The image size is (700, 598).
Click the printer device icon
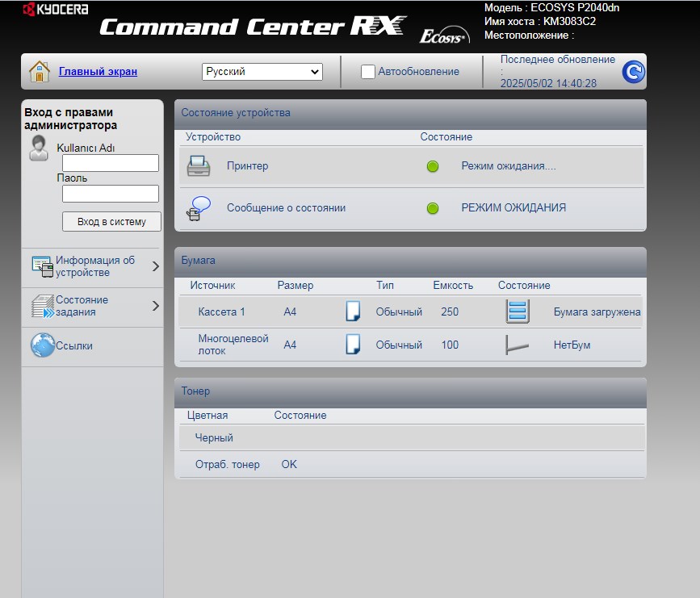pyautogui.click(x=199, y=166)
